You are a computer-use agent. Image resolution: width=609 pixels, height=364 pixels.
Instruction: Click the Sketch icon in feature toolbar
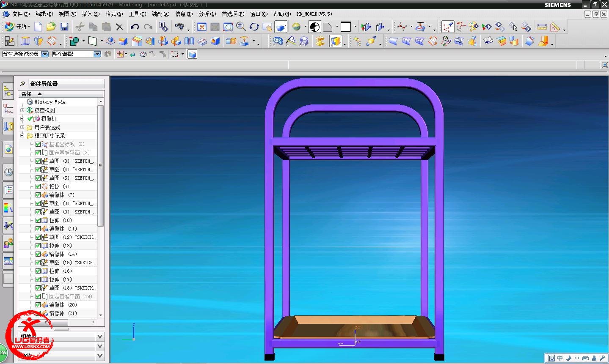[x=10, y=41]
